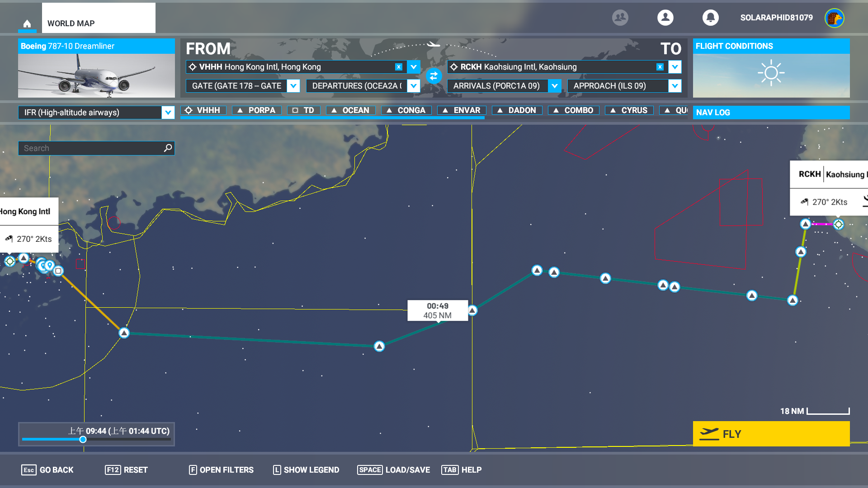Click the yellow FLY button
868x488 pixels.
pos(771,434)
